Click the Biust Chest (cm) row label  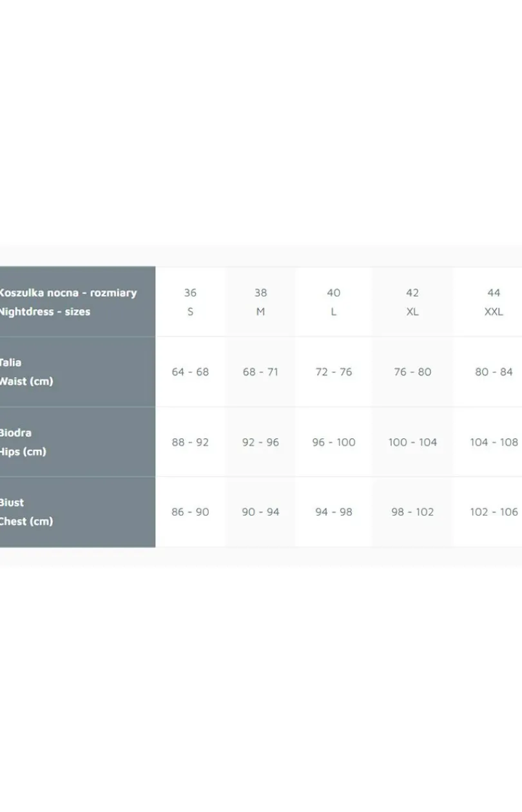(77, 512)
